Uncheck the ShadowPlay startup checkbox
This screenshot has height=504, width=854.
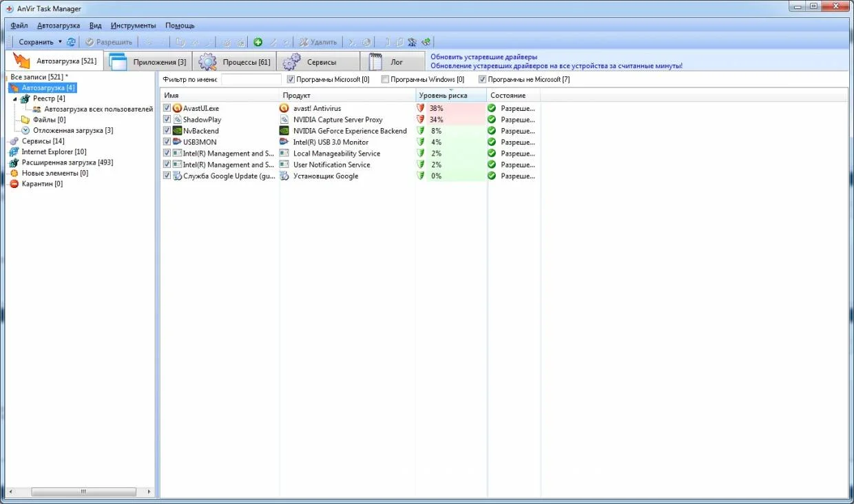click(x=167, y=120)
